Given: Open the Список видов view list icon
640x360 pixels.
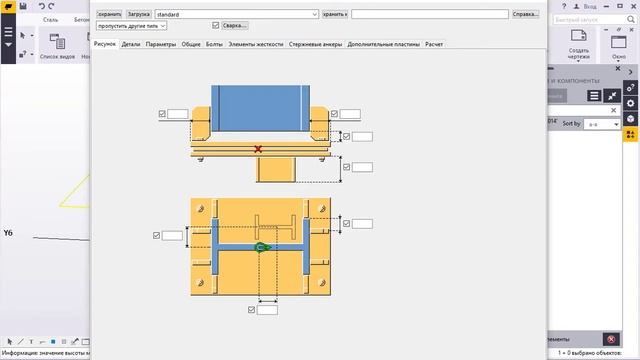Looking at the screenshot, I should tap(57, 42).
